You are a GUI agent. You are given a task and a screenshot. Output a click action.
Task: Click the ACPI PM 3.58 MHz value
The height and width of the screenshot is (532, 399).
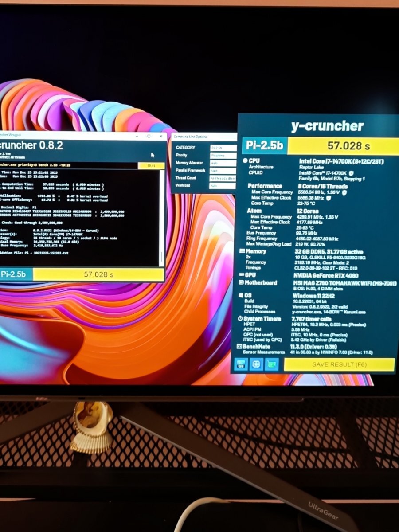pos(300,330)
